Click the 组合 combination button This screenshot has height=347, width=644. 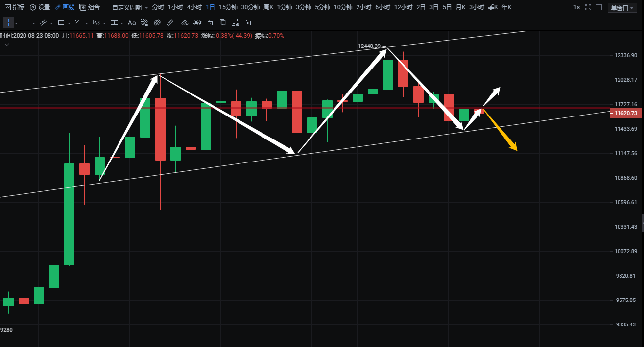(90, 7)
